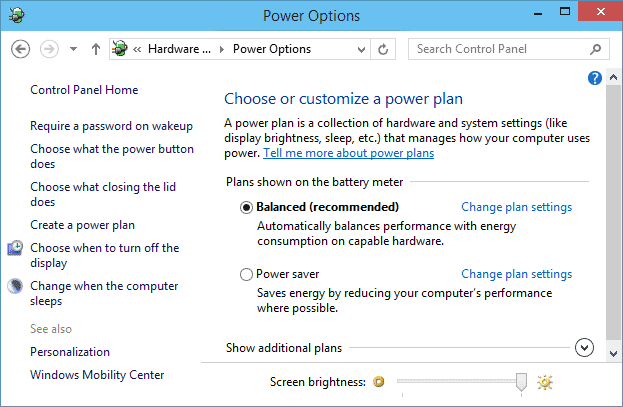Open recent locations dropdown arrow
The width and height of the screenshot is (623, 407).
coord(73,49)
